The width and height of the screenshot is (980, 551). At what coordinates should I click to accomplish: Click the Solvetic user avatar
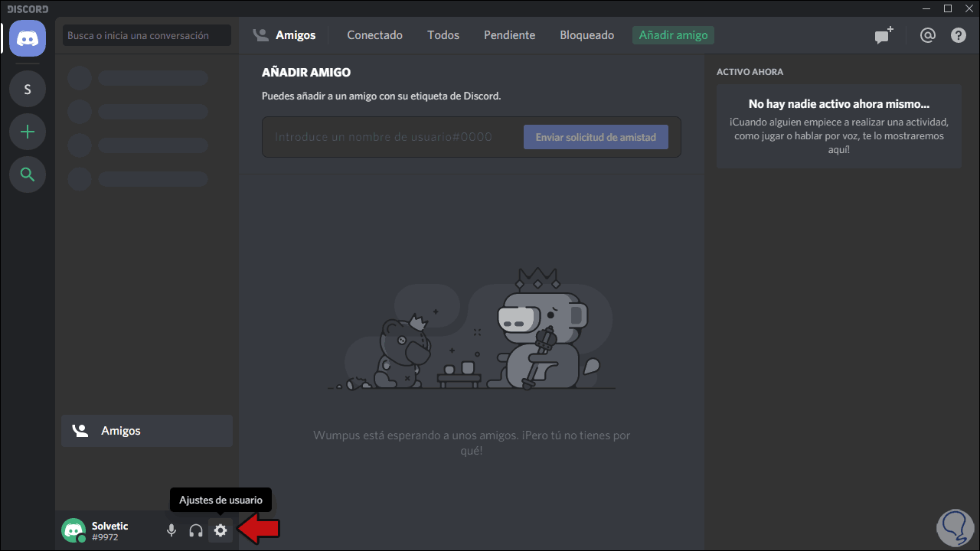(x=73, y=530)
